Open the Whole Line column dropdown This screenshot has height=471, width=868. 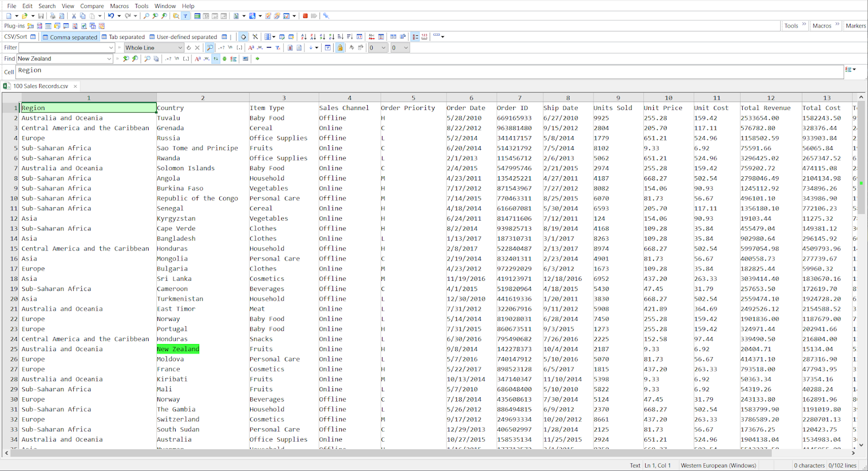180,48
